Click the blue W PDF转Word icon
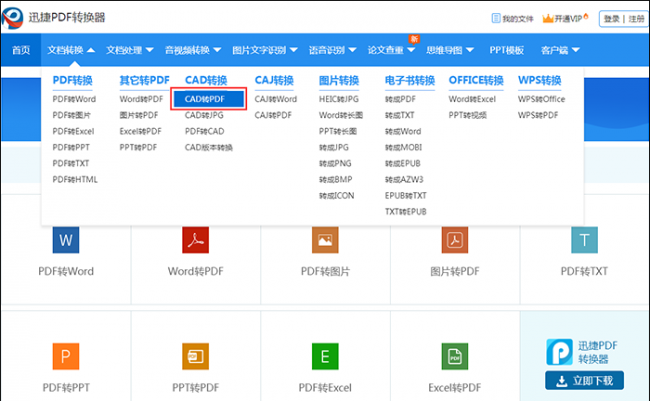The width and height of the screenshot is (650, 401). coord(66,240)
